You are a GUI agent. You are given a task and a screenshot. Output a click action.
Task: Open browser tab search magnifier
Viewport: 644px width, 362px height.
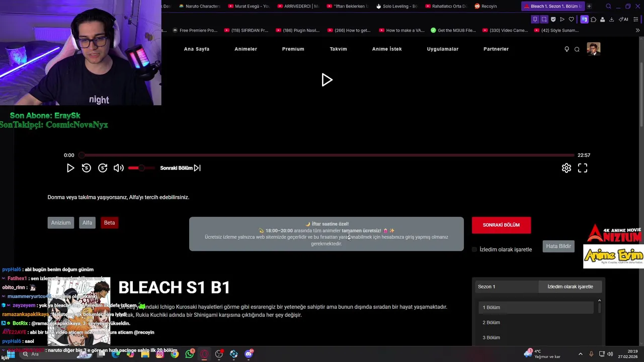click(608, 6)
